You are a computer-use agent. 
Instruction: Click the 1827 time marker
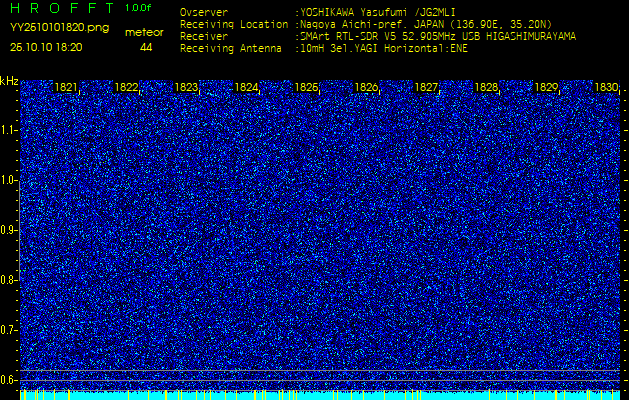pyautogui.click(x=426, y=87)
